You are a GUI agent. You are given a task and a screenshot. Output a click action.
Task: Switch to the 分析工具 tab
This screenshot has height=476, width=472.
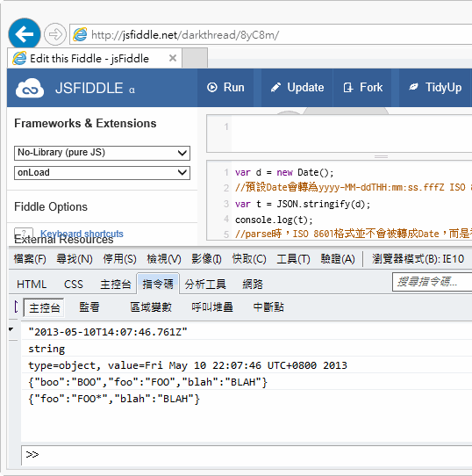click(x=205, y=285)
